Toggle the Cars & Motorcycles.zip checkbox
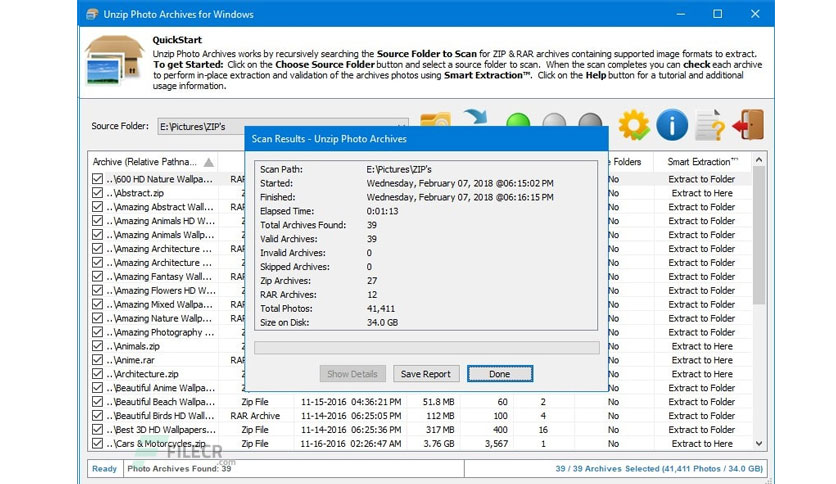The height and width of the screenshot is (484, 836). click(97, 443)
